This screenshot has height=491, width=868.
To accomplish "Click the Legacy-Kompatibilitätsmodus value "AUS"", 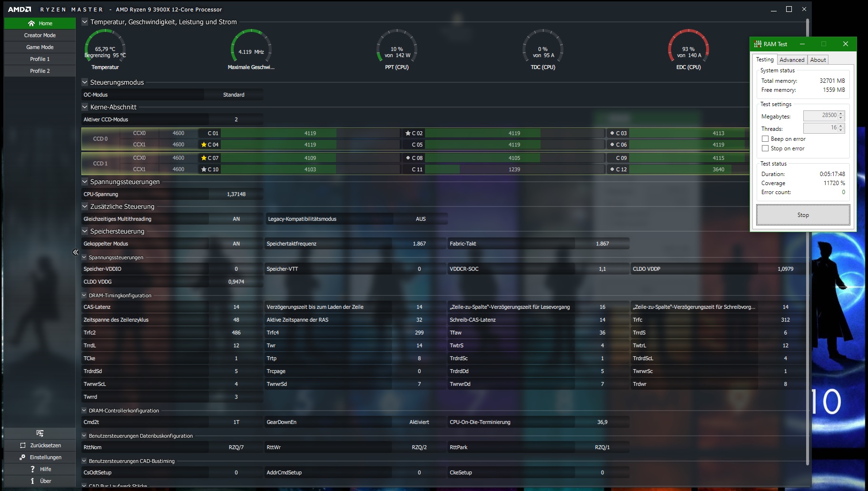I will 421,219.
